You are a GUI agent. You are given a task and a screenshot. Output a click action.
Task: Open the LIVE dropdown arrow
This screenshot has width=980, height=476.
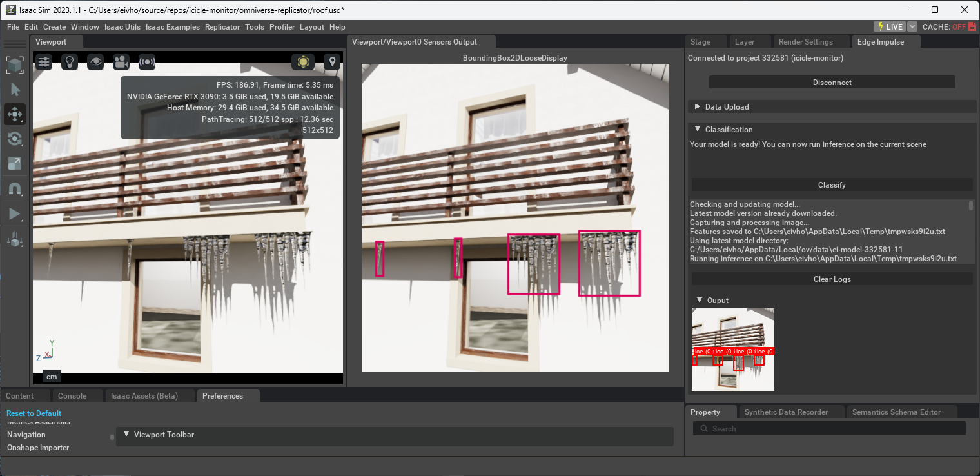(912, 26)
